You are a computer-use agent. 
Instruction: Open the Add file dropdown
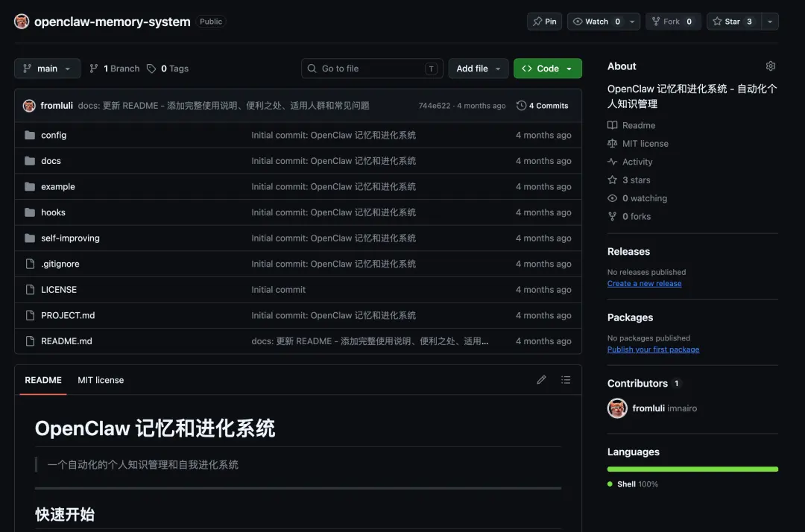478,69
